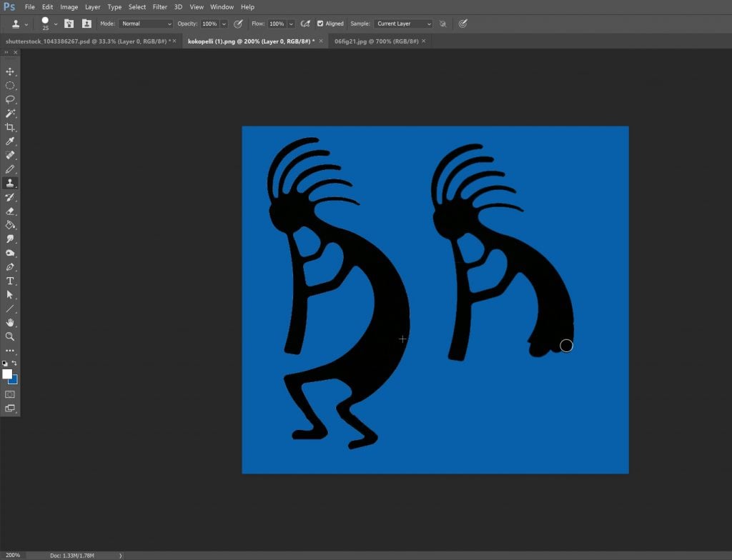
Task: Open the Filter menu
Action: click(159, 6)
